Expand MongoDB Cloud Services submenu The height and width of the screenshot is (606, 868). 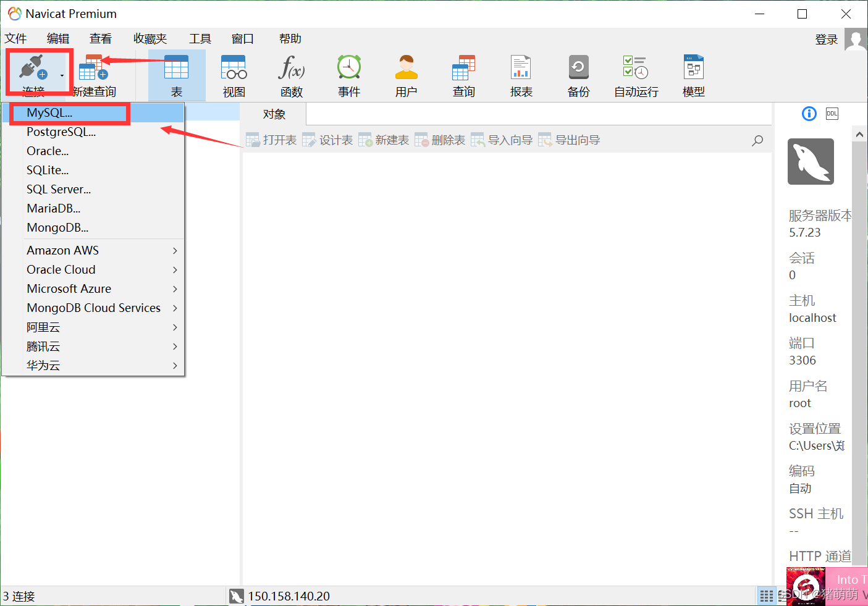93,308
